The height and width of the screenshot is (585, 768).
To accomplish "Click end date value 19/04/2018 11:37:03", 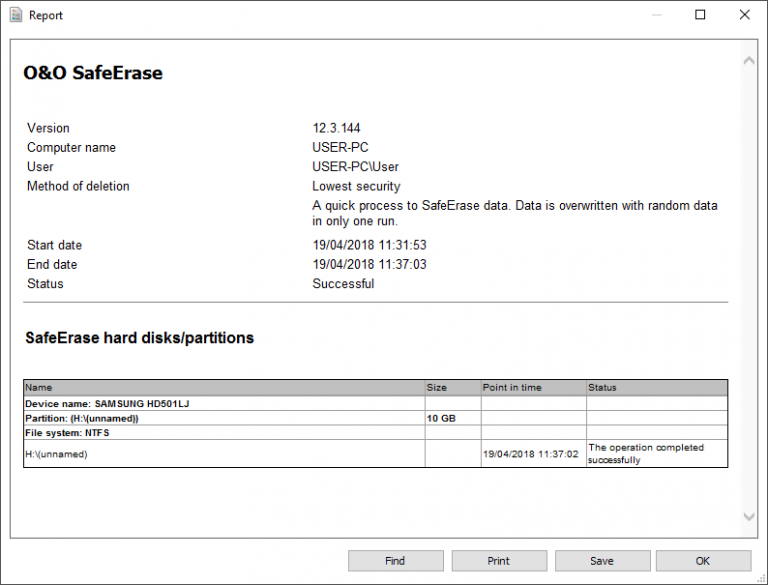I will click(x=370, y=265).
